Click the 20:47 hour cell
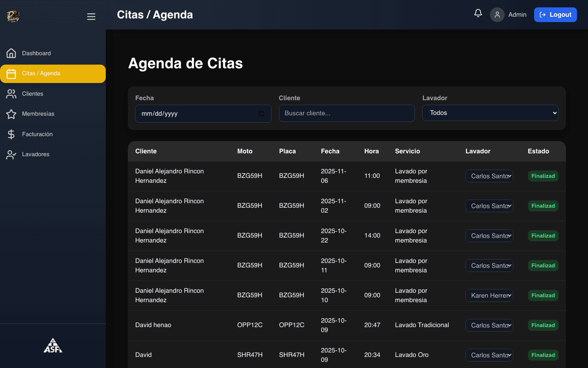 (x=372, y=325)
